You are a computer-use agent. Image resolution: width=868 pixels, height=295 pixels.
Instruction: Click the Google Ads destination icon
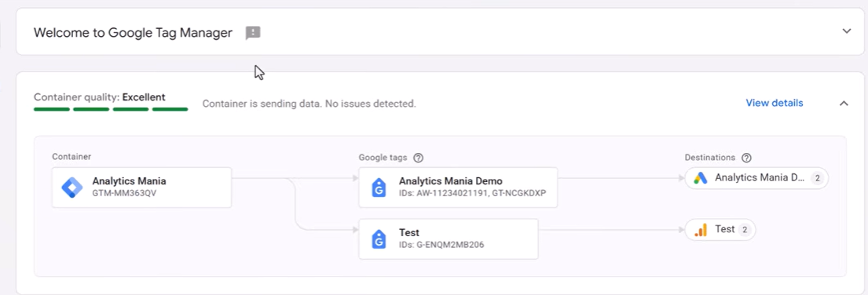(700, 178)
